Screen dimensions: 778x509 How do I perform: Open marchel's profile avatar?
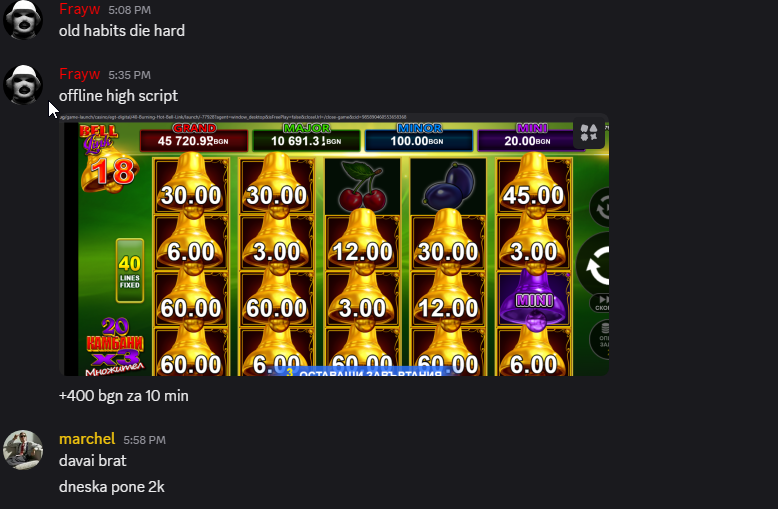click(23, 450)
